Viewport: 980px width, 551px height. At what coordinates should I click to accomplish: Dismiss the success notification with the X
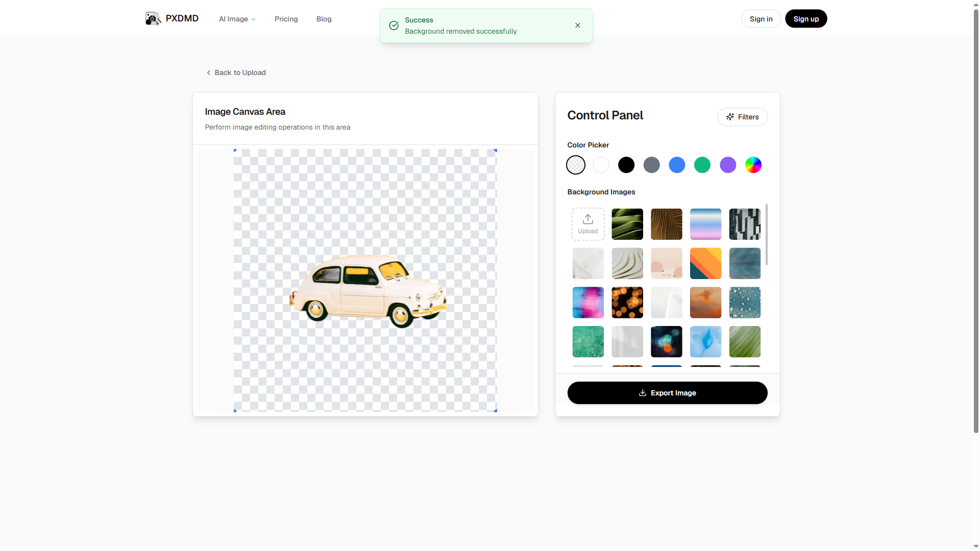coord(578,26)
